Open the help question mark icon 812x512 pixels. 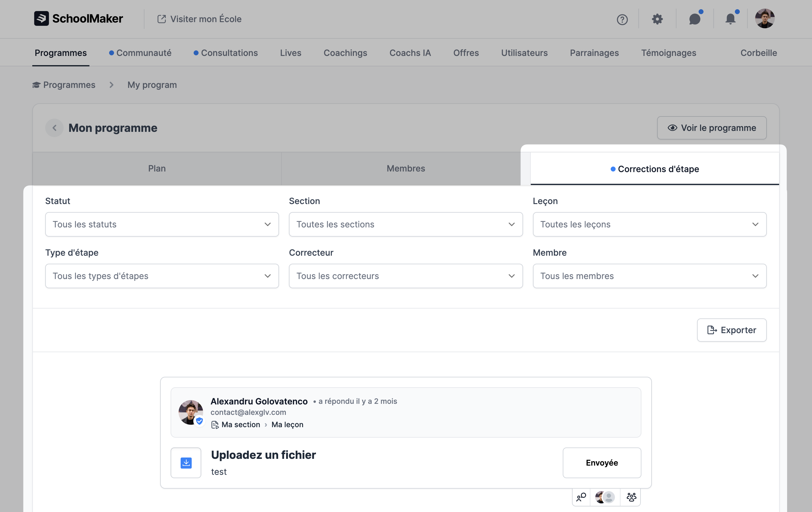pos(622,19)
